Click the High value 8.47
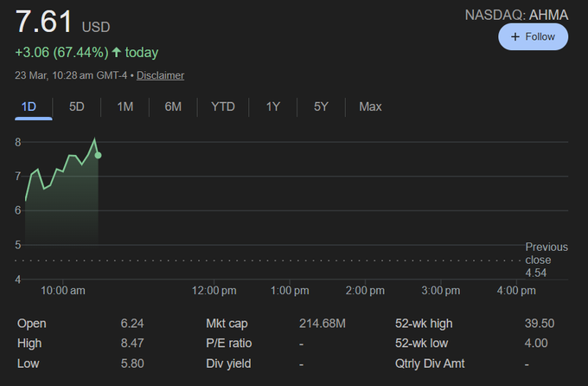This screenshot has height=386, width=588. point(132,344)
